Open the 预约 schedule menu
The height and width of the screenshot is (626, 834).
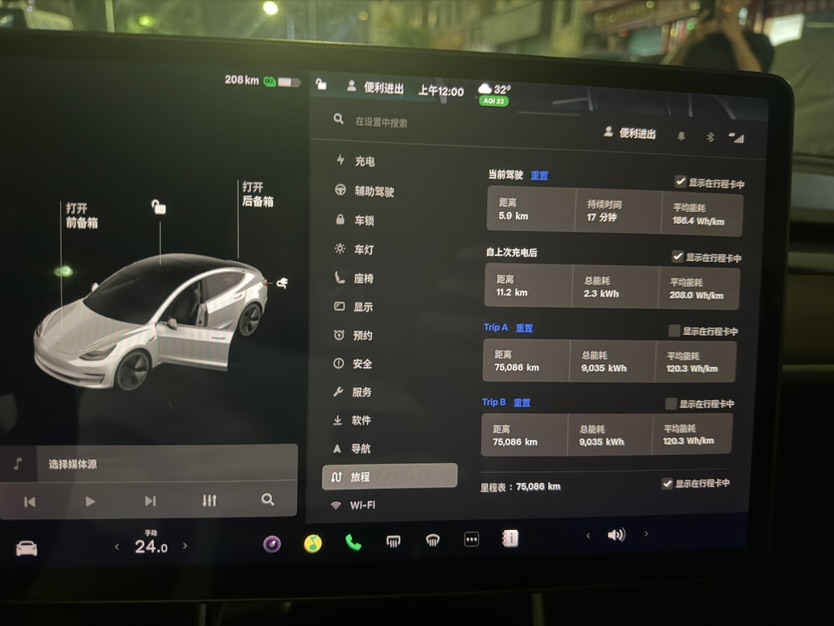(353, 335)
